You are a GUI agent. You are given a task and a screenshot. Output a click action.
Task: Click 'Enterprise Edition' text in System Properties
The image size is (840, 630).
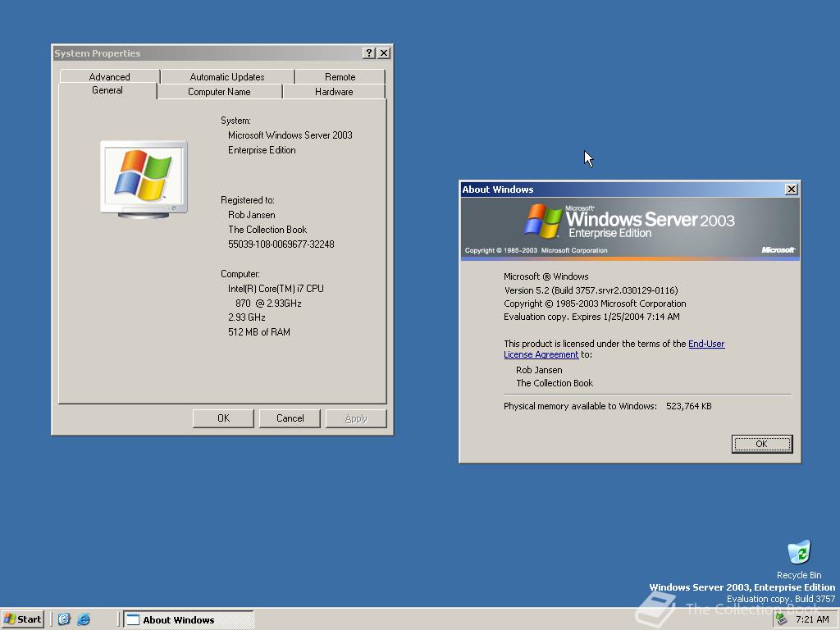(x=262, y=150)
